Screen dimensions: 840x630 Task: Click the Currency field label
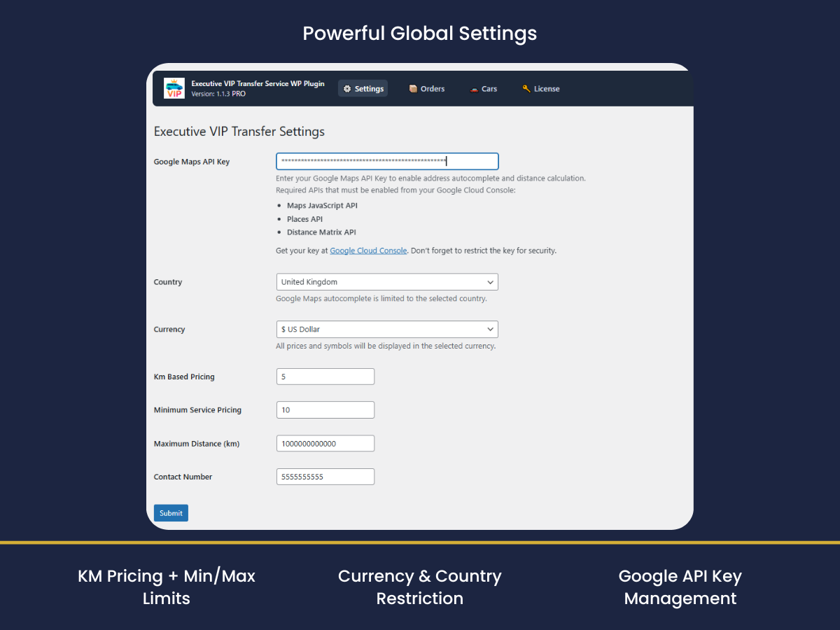pyautogui.click(x=169, y=330)
